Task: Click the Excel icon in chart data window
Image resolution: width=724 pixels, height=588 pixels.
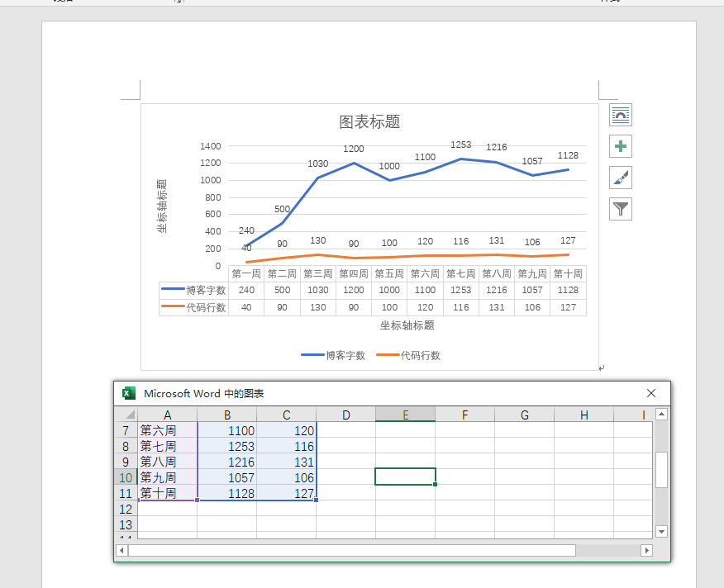Action: pos(128,393)
